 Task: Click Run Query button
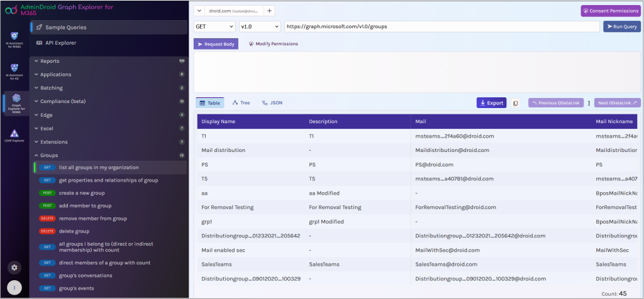click(622, 26)
